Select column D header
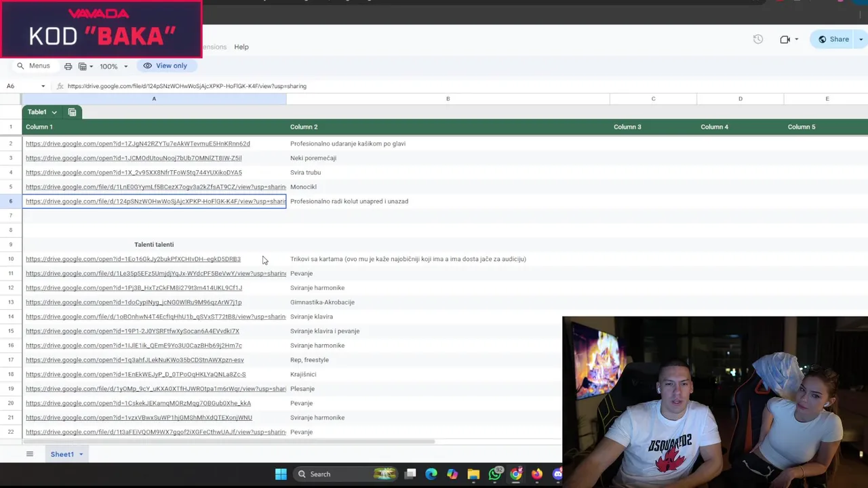The width and height of the screenshot is (868, 488). 740,99
